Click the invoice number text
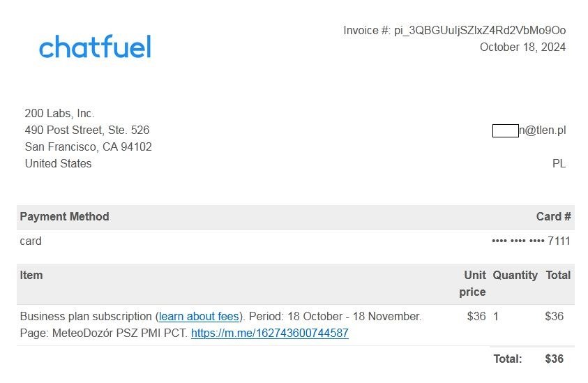 tap(455, 31)
